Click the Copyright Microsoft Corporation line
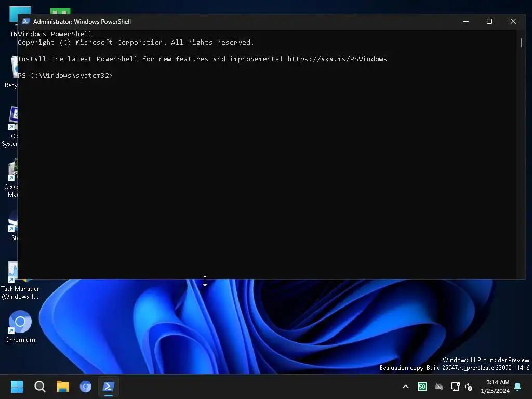Viewport: 532px width, 399px height. point(136,43)
